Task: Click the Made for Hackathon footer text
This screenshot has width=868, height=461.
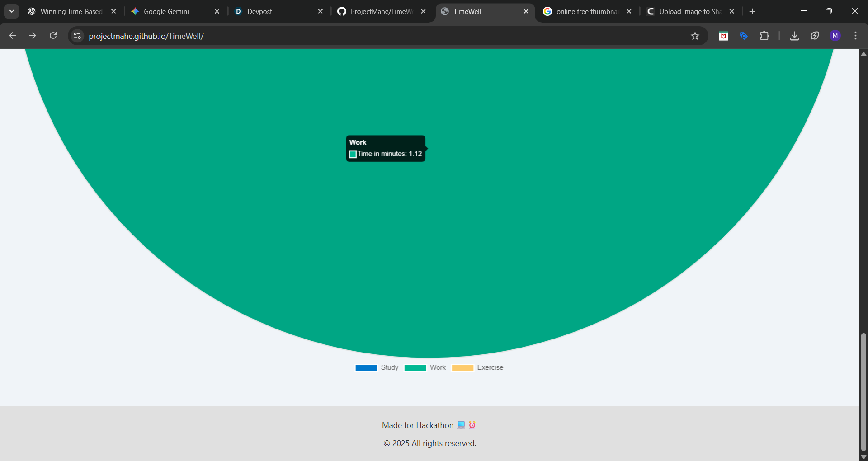Action: click(429, 425)
